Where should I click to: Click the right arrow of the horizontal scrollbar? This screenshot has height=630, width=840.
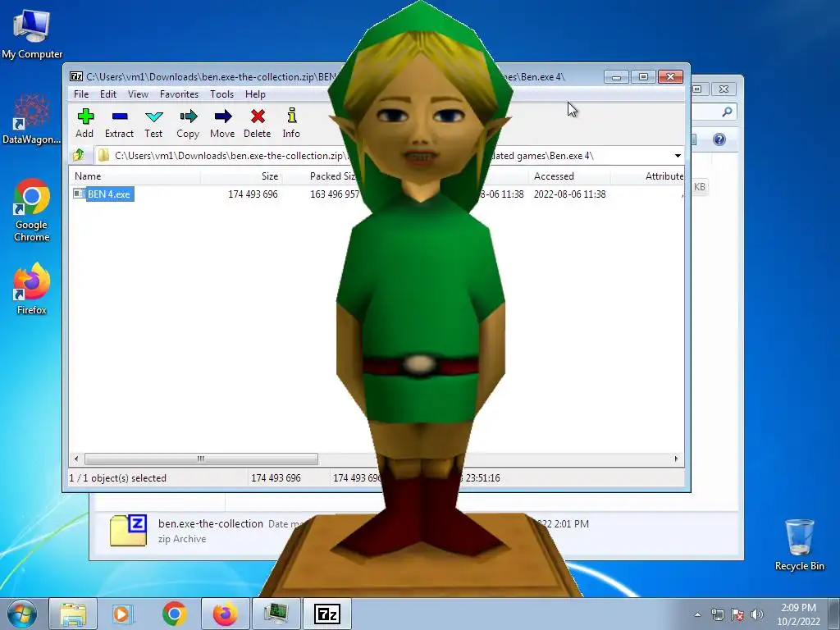676,459
